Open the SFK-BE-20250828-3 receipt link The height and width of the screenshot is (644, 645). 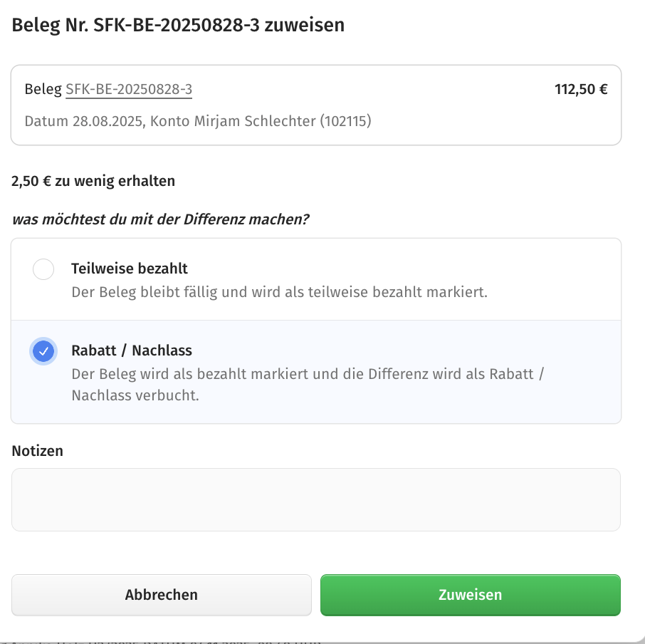[x=129, y=90]
